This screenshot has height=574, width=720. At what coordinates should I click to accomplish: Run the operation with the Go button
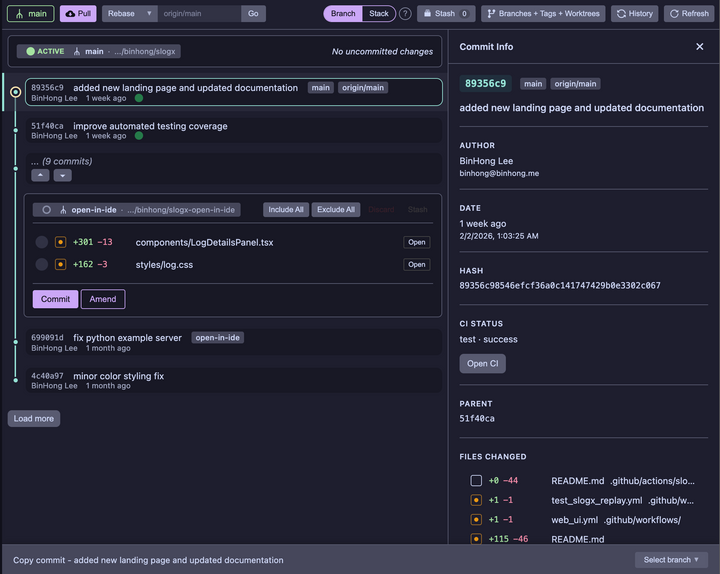pos(253,14)
